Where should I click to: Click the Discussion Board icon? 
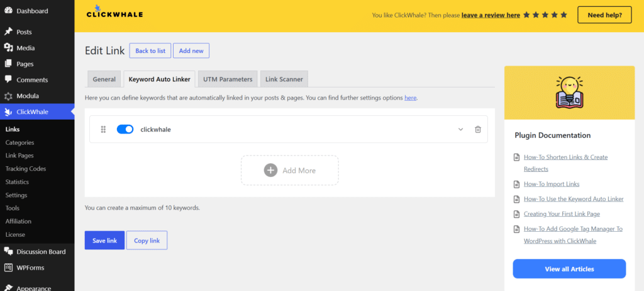[8, 251]
